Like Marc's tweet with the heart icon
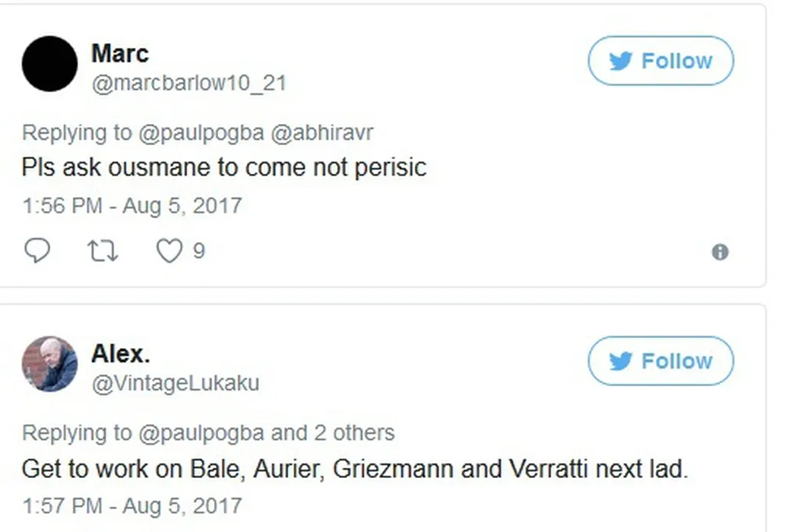This screenshot has width=798, height=532. click(x=169, y=251)
